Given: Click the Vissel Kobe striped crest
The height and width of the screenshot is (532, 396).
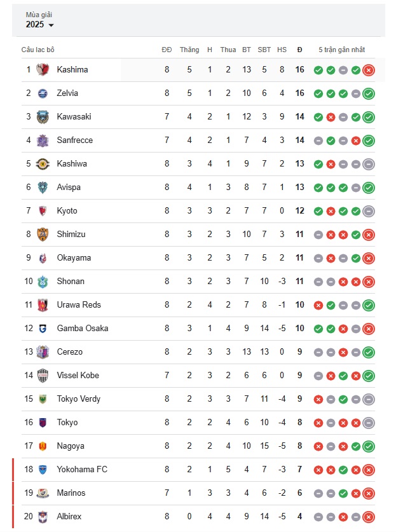Looking at the screenshot, I should pyautogui.click(x=43, y=376).
